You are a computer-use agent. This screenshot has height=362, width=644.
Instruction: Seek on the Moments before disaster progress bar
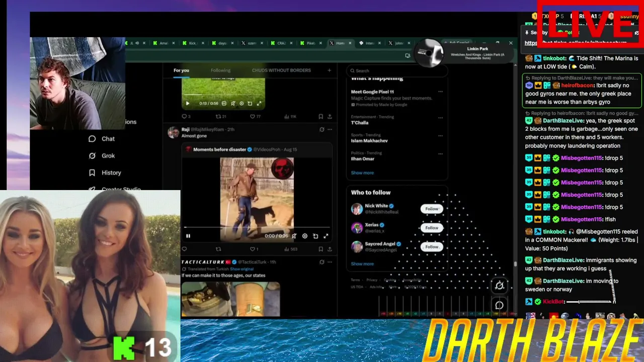coord(257,228)
